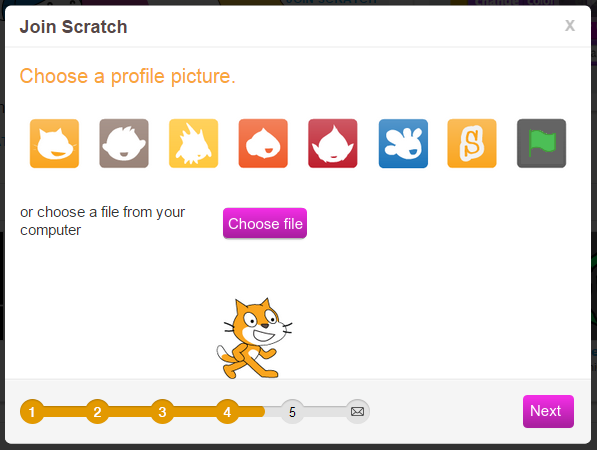Continue with the Next button

coord(548,412)
